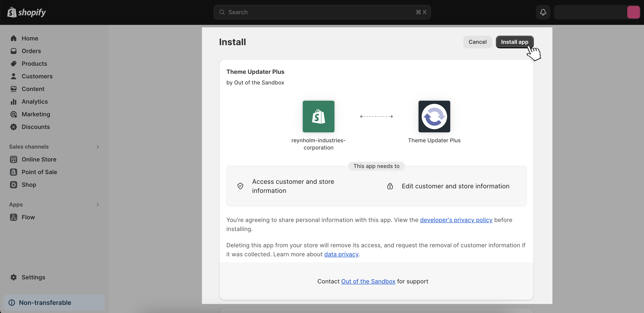Open the developer's privacy policy link

456,220
